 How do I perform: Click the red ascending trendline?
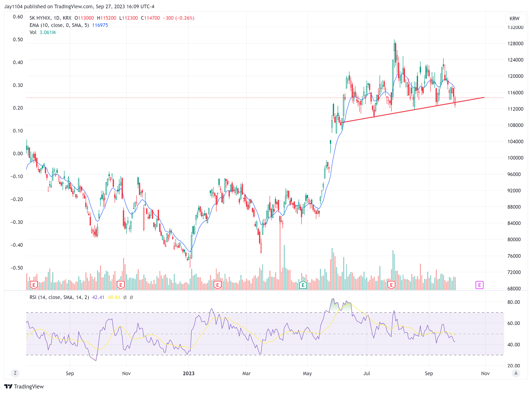pyautogui.click(x=413, y=110)
